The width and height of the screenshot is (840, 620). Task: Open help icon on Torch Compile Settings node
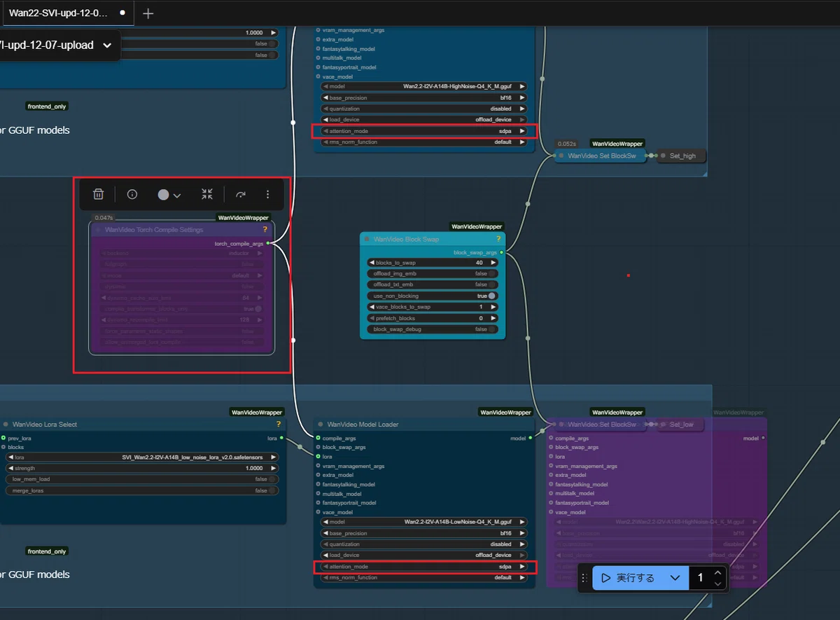click(265, 229)
